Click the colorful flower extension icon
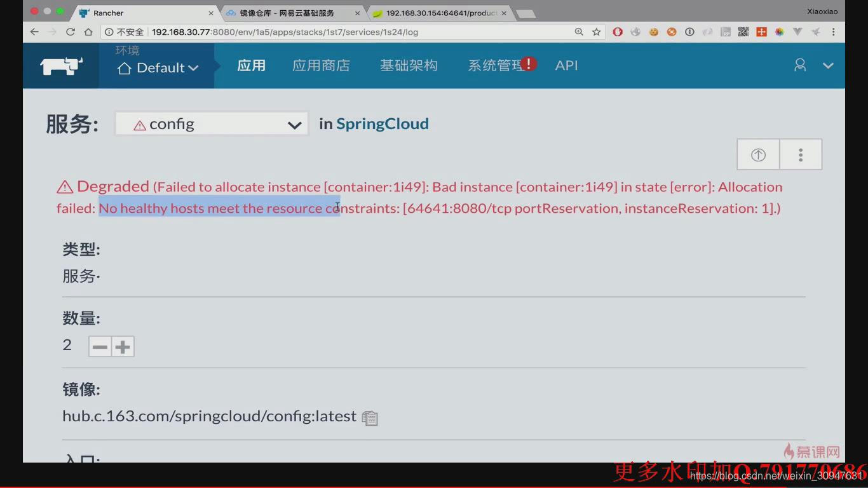The image size is (868, 488). click(x=780, y=32)
